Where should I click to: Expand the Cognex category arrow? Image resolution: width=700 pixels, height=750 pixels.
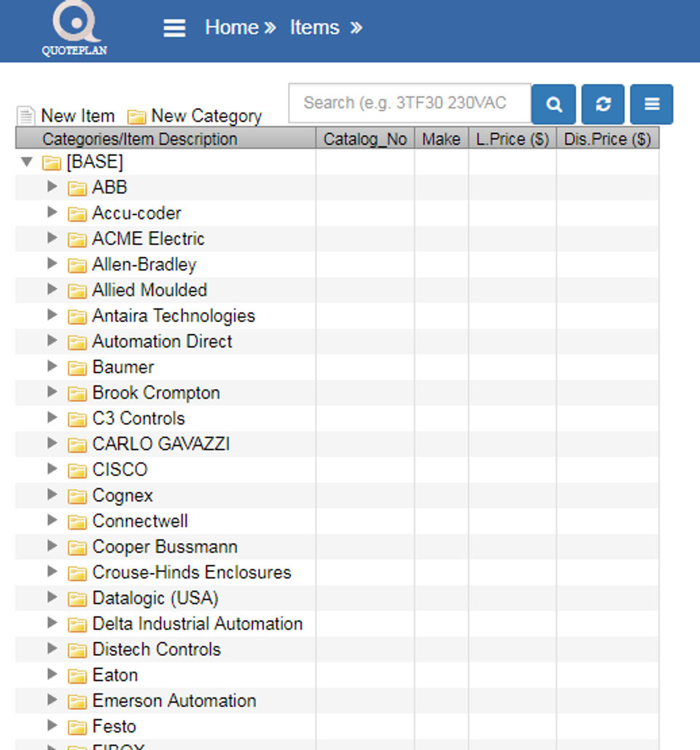(x=52, y=495)
